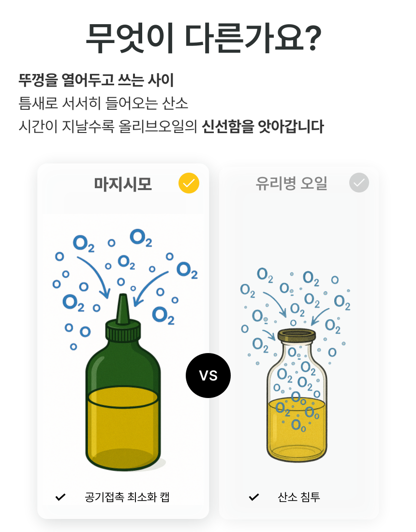The height and width of the screenshot is (532, 416).
Task: Click the yellow oil inside the green bottle
Action: [x=123, y=426]
